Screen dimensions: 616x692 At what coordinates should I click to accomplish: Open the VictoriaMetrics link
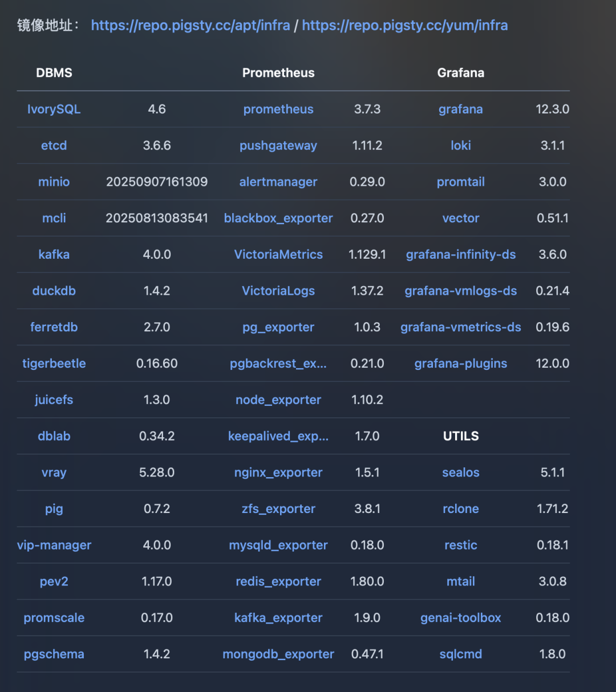278,255
